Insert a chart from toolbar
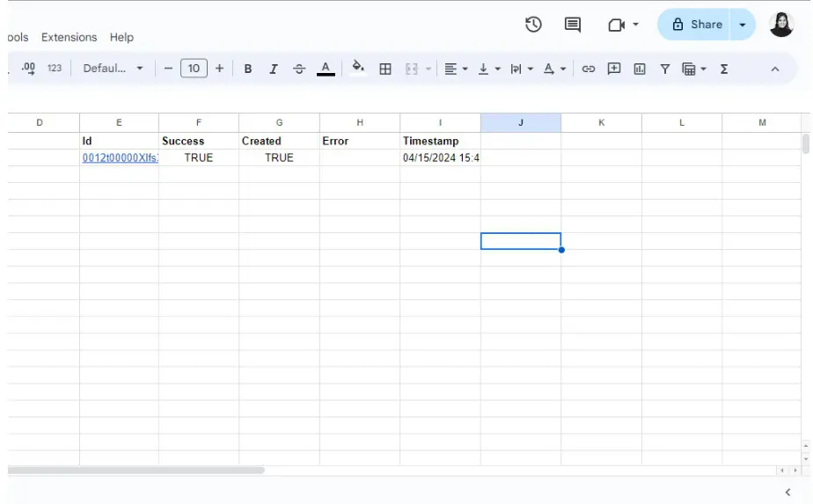 click(640, 69)
